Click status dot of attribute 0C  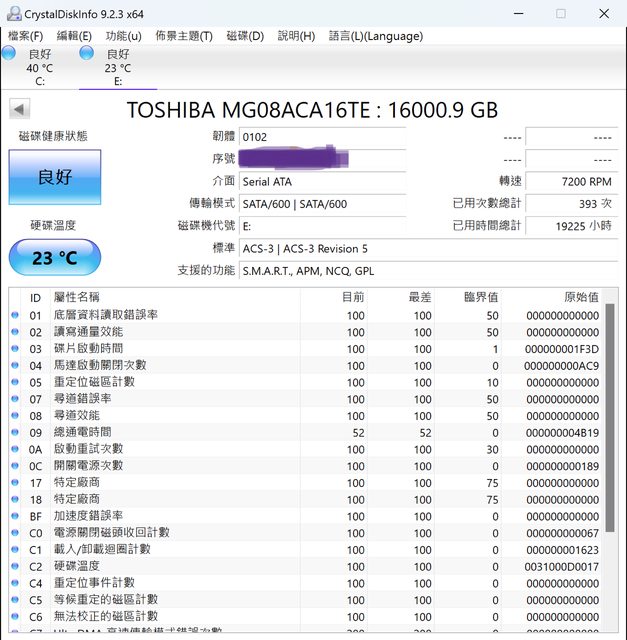(x=15, y=466)
